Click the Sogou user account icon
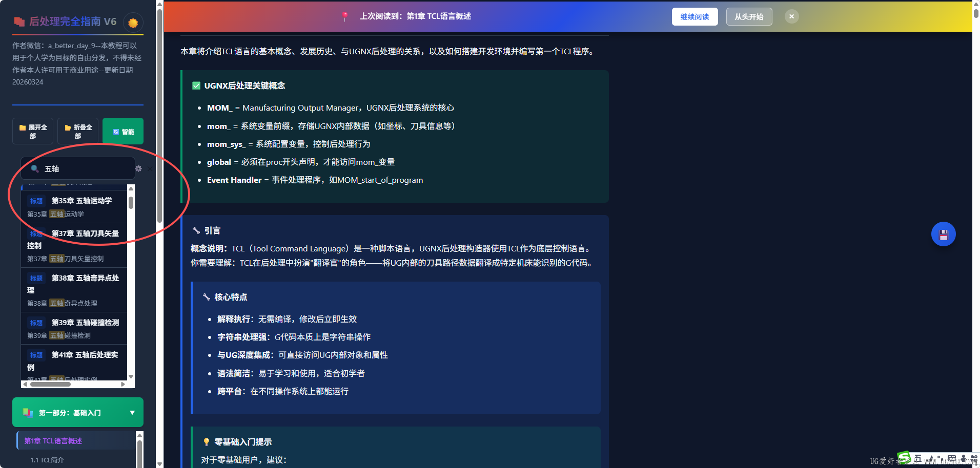Image resolution: width=980 pixels, height=468 pixels. 964,458
